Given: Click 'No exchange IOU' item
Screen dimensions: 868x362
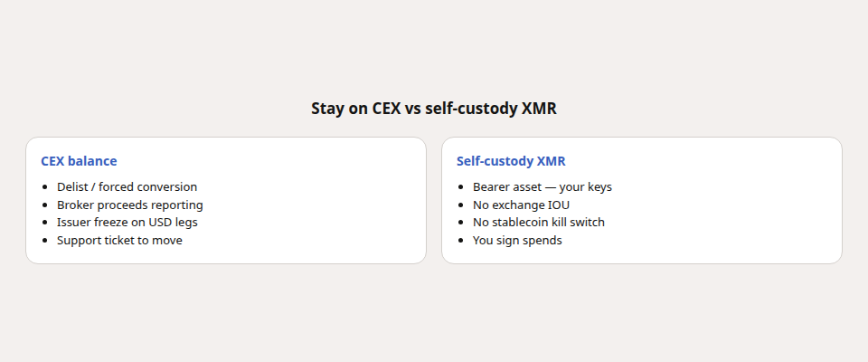Looking at the screenshot, I should click(x=521, y=205).
